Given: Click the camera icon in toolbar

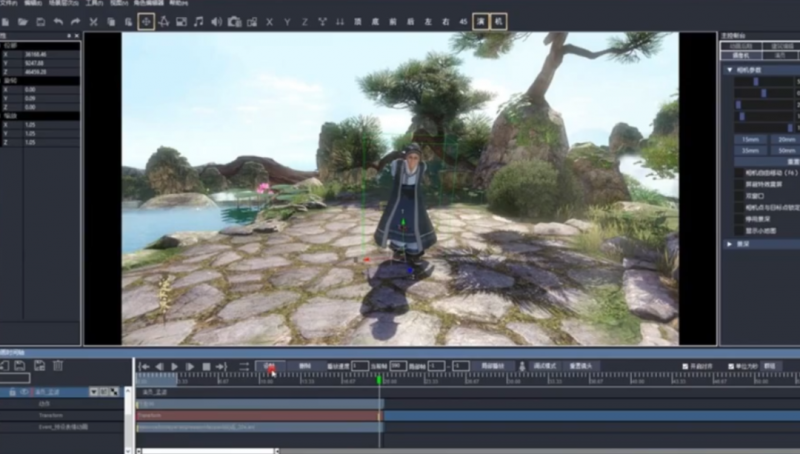Looking at the screenshot, I should click(234, 21).
